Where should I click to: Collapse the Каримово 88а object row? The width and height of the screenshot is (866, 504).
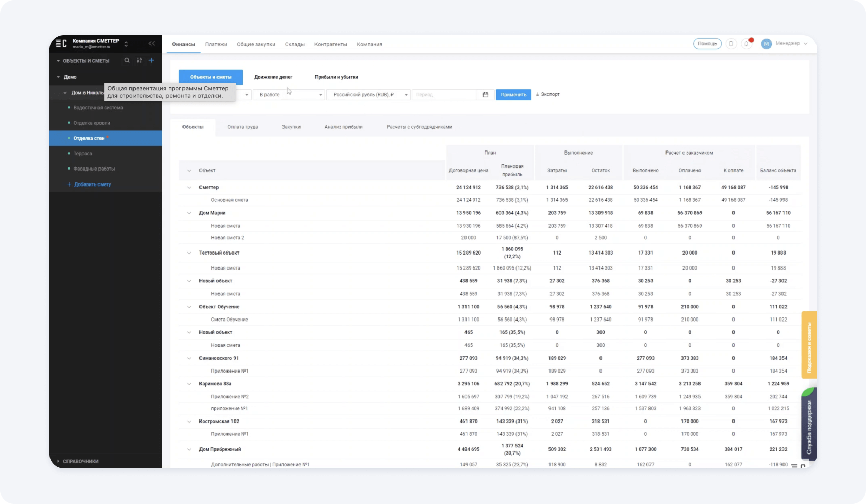click(x=189, y=384)
